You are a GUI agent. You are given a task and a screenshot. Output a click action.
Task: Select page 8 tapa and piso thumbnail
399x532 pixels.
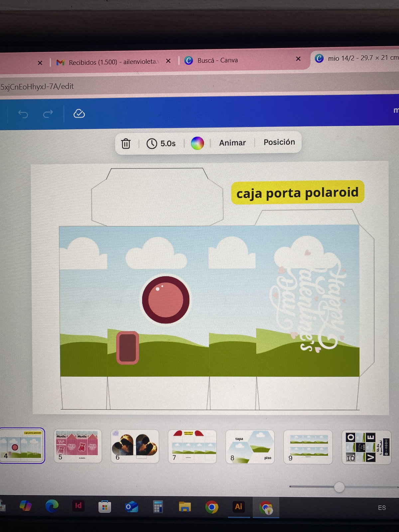point(250,447)
